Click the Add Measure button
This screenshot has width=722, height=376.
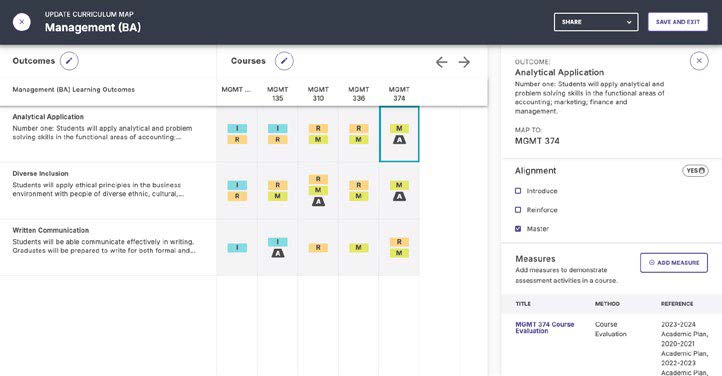point(674,263)
